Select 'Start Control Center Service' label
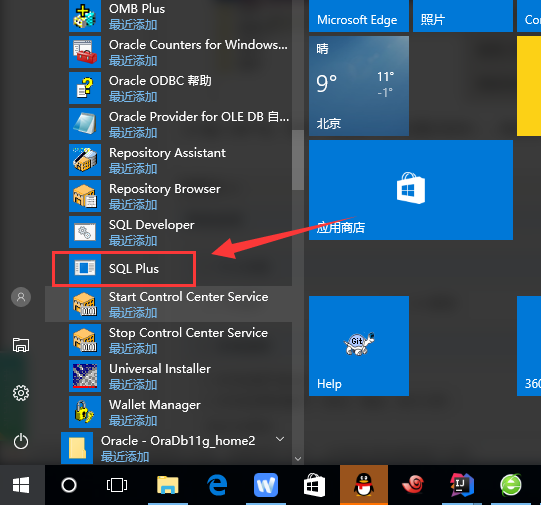Image resolution: width=541 pixels, height=505 pixels. [189, 297]
